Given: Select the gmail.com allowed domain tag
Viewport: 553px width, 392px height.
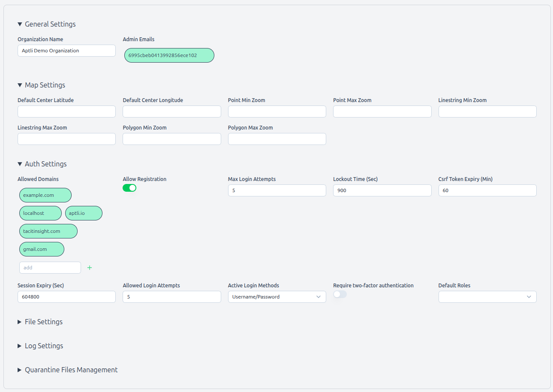Looking at the screenshot, I should click(x=42, y=249).
